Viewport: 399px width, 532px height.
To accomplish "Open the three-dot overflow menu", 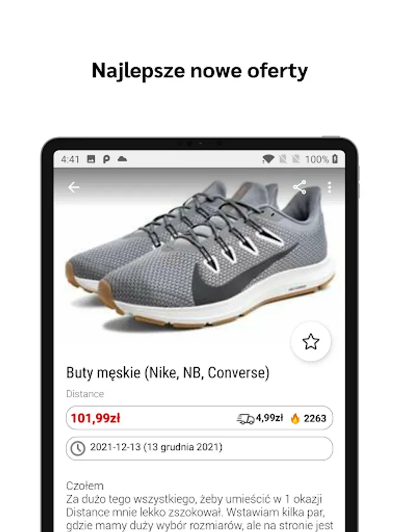I will click(x=329, y=187).
